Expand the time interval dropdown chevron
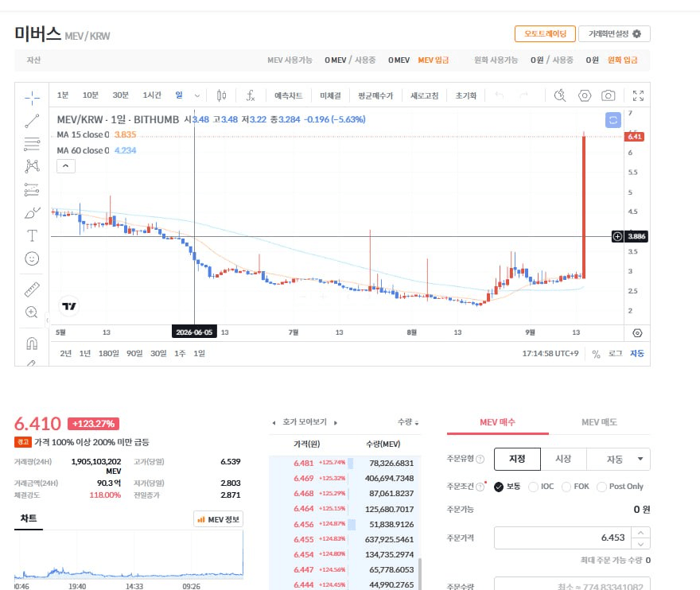 click(197, 95)
